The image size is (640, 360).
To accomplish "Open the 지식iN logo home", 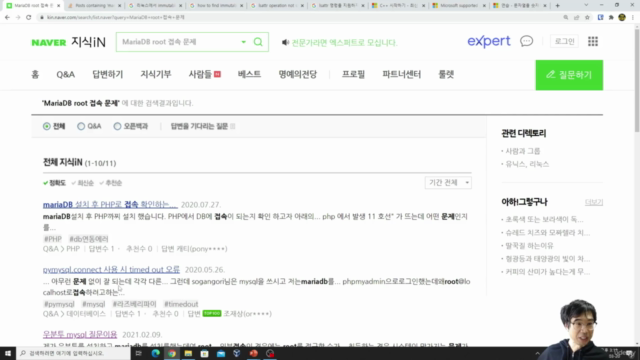I will click(x=88, y=42).
